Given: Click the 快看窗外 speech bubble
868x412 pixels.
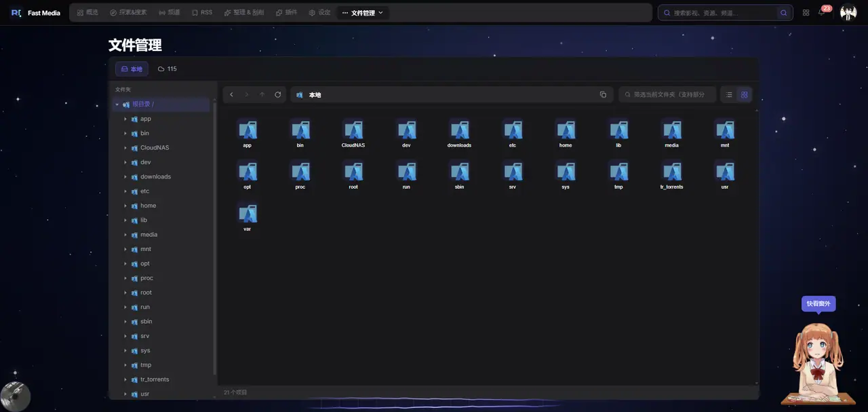Looking at the screenshot, I should (818, 303).
